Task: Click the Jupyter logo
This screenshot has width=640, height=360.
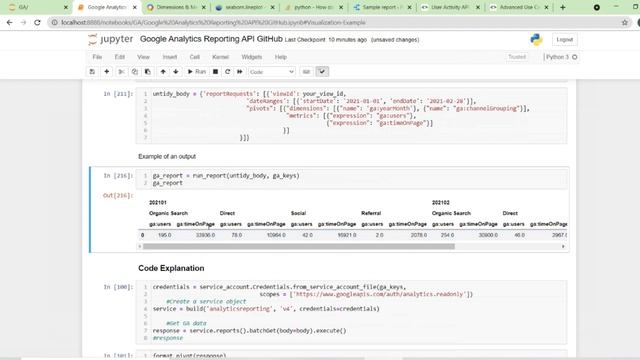Action: [x=111, y=39]
